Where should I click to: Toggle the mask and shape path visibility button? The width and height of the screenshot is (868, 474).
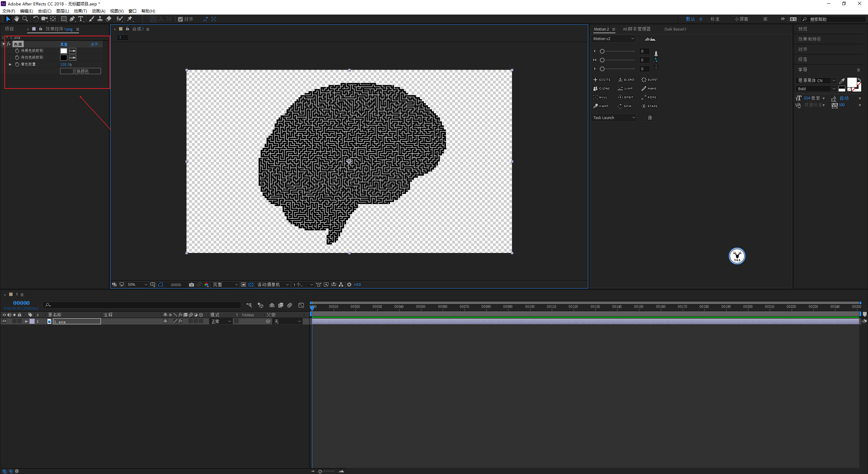[160, 284]
